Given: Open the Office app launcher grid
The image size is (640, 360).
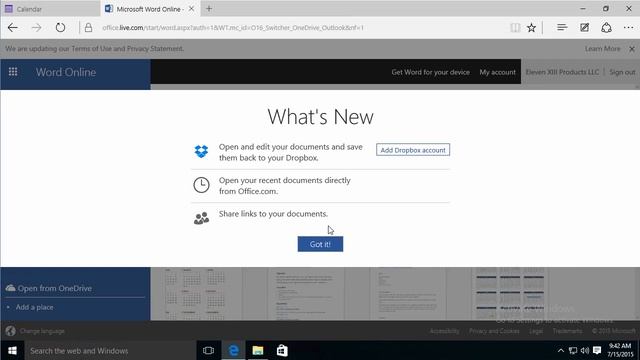Looking at the screenshot, I should (x=13, y=72).
